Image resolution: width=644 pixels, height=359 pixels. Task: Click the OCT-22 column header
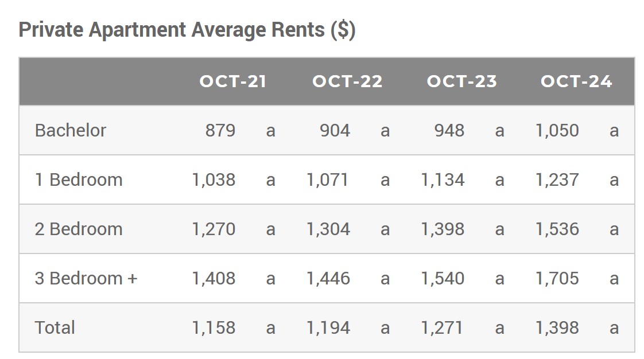click(x=347, y=81)
